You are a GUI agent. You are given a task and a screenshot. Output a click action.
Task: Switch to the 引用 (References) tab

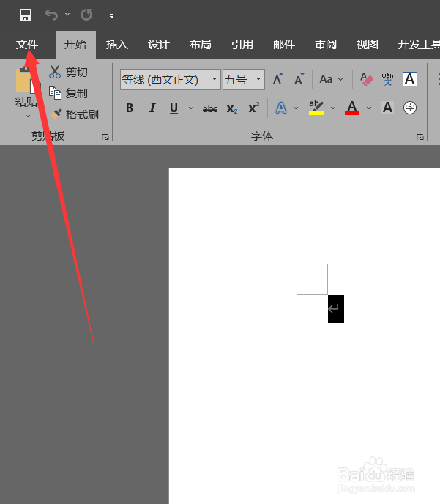(x=242, y=45)
